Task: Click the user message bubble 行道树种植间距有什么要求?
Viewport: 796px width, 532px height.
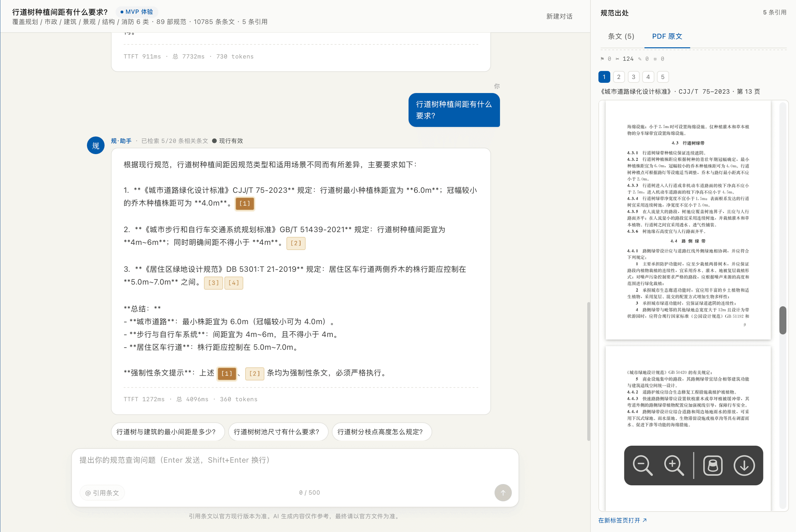Action: (454, 110)
